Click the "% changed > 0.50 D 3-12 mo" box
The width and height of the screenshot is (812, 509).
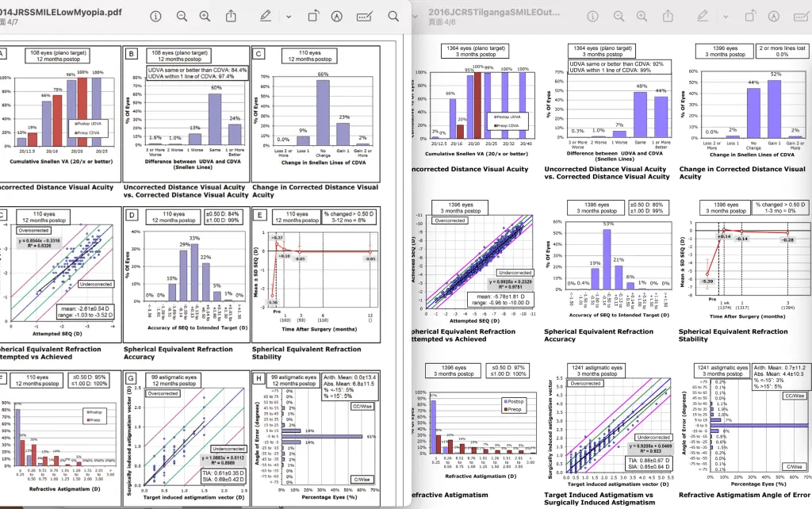[x=349, y=217]
